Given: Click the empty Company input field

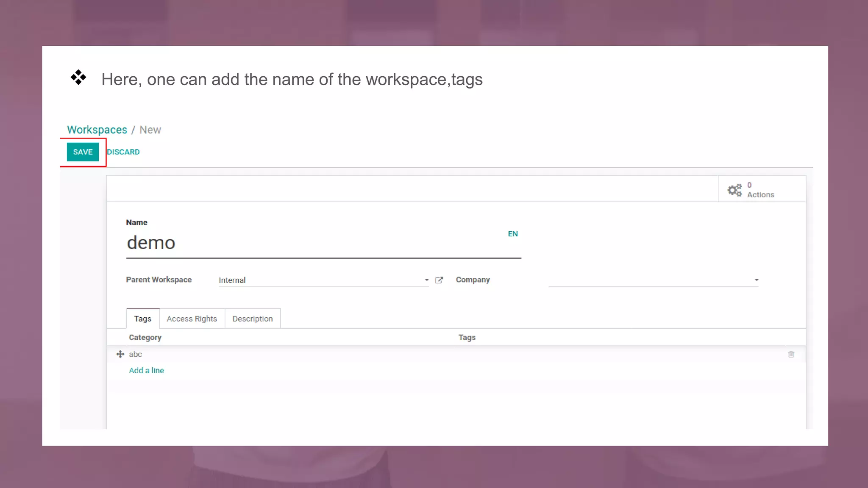Looking at the screenshot, I should pos(648,280).
